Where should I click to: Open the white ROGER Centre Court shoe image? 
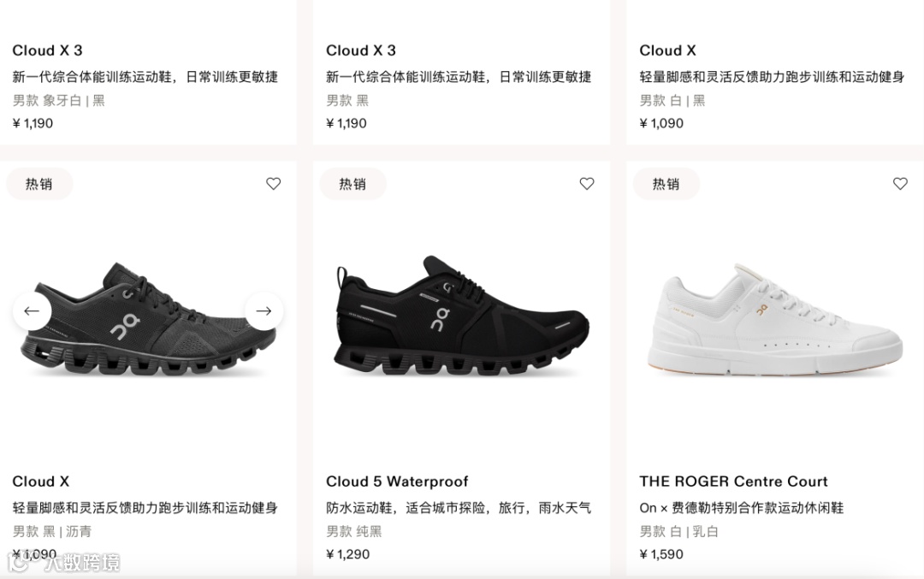[774, 318]
